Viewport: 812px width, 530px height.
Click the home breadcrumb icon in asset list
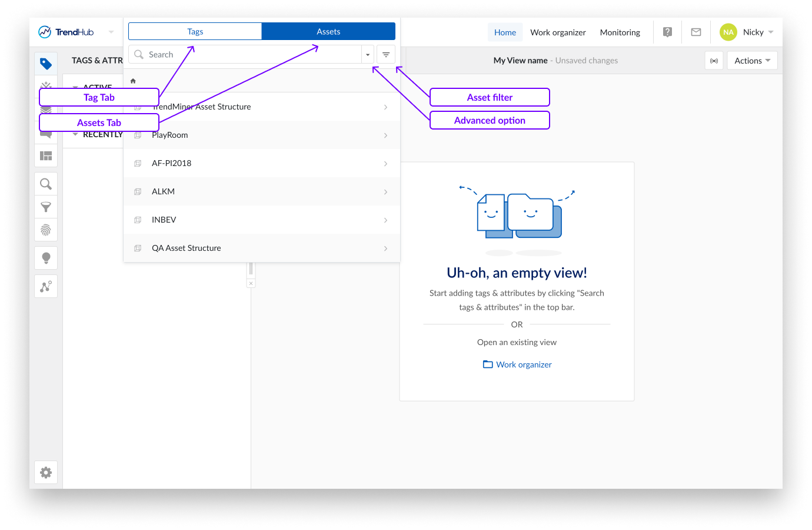[133, 81]
